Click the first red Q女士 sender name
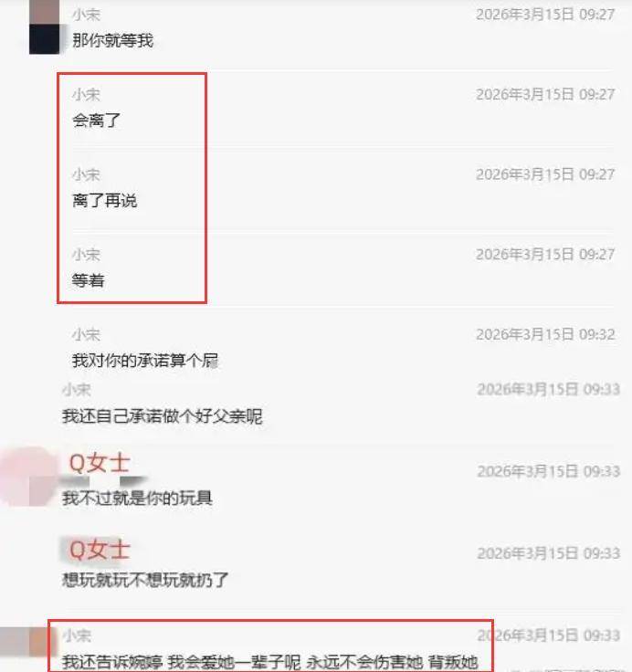 click(100, 463)
